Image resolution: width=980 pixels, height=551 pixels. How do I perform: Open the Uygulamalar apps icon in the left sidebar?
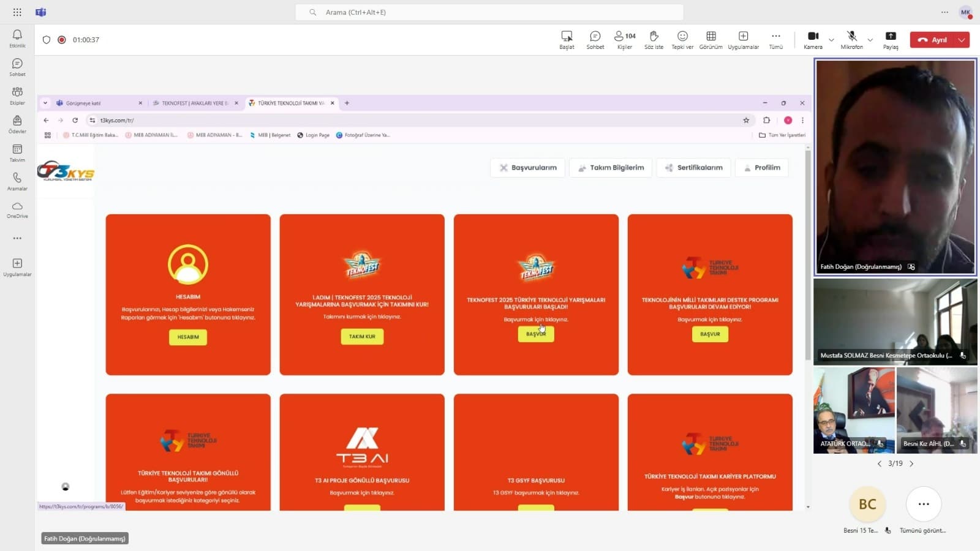click(17, 268)
